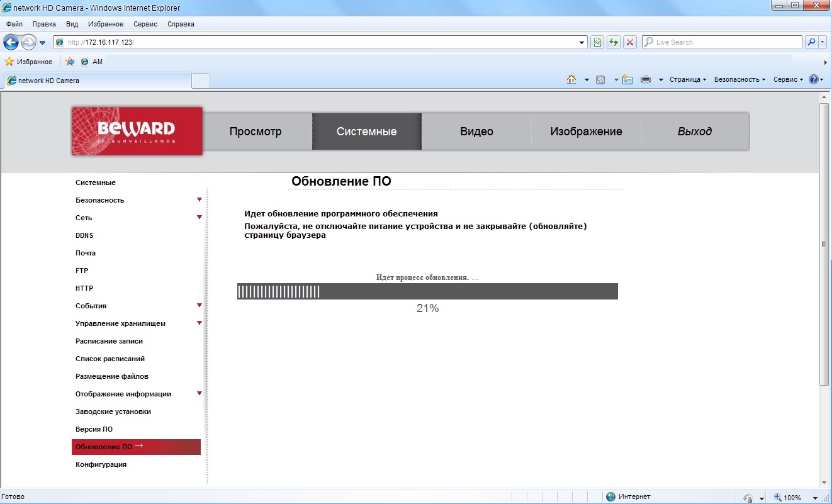Click the Заводские установки sidebar link
The image size is (832, 504).
click(x=113, y=412)
